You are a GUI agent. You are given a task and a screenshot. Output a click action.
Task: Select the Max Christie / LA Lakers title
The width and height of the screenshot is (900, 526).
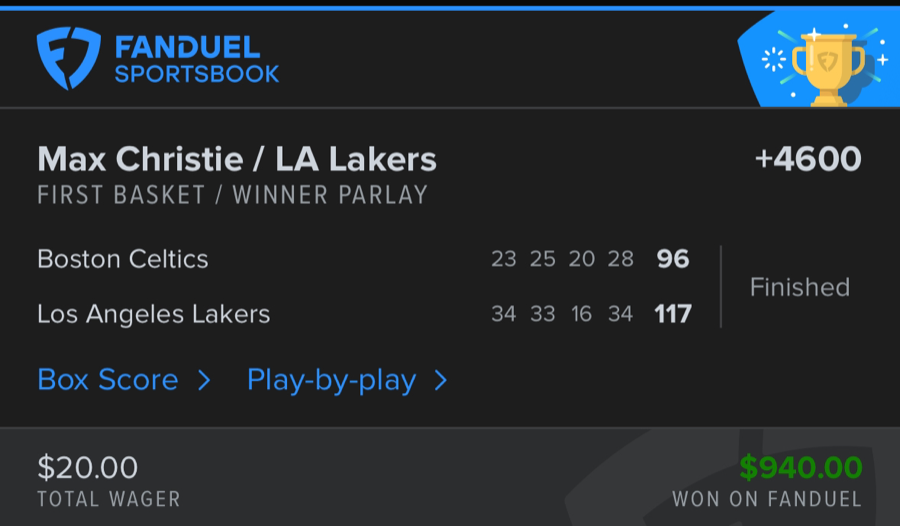[x=237, y=159]
